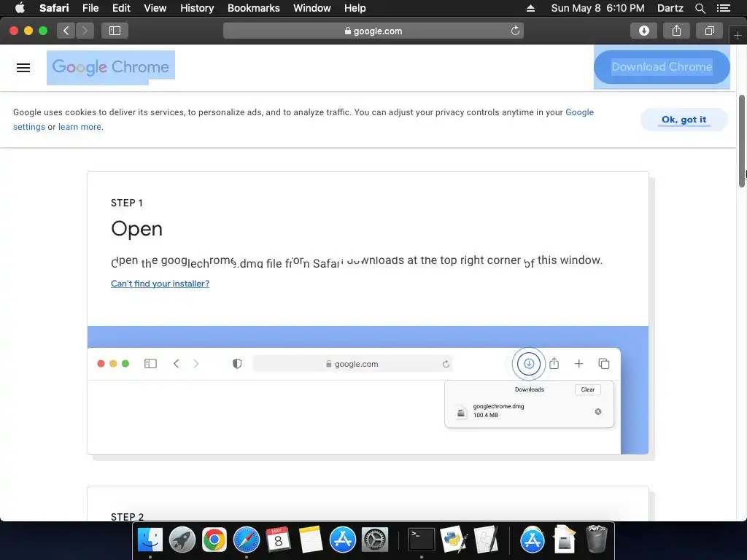747x560 pixels.
Task: Add a new tab with the plus button
Action: click(738, 35)
